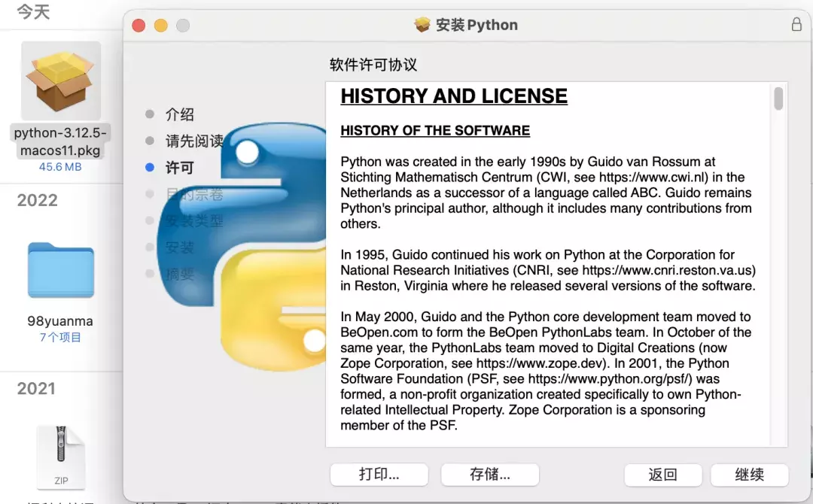Click the 继续 continue button
This screenshot has height=504, width=813.
tap(750, 475)
